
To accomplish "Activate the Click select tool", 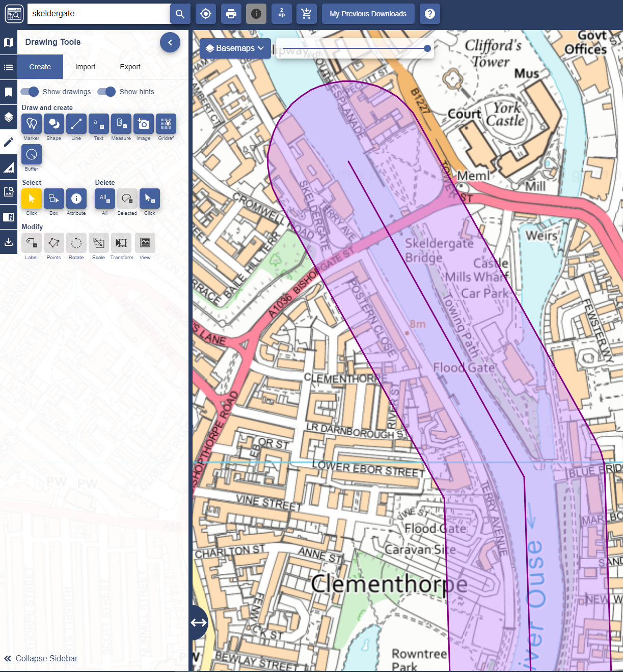I will pyautogui.click(x=32, y=199).
